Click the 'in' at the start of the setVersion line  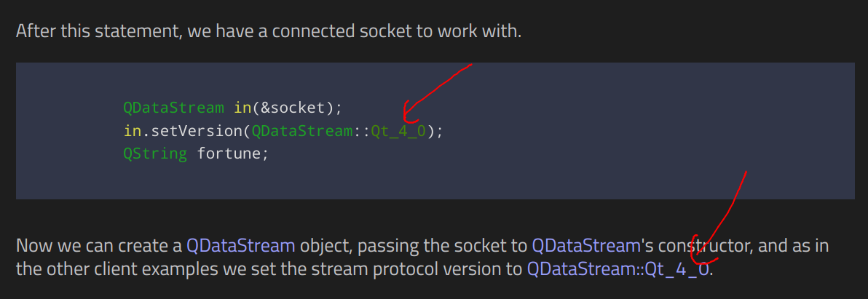pyautogui.click(x=133, y=132)
